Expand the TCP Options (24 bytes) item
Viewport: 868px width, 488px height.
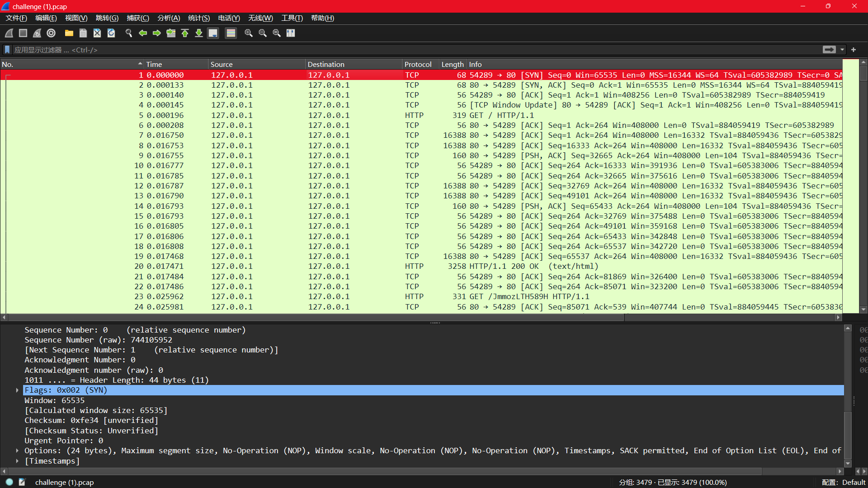pos(17,450)
